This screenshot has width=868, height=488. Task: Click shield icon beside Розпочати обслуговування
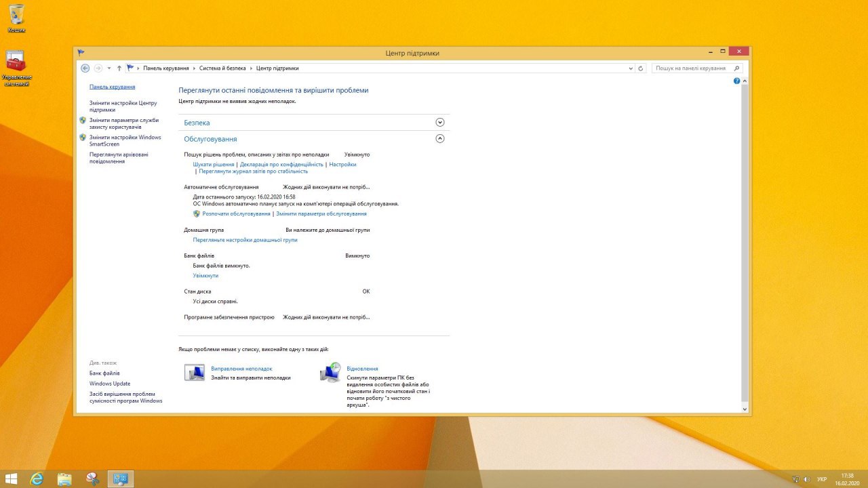coord(197,213)
